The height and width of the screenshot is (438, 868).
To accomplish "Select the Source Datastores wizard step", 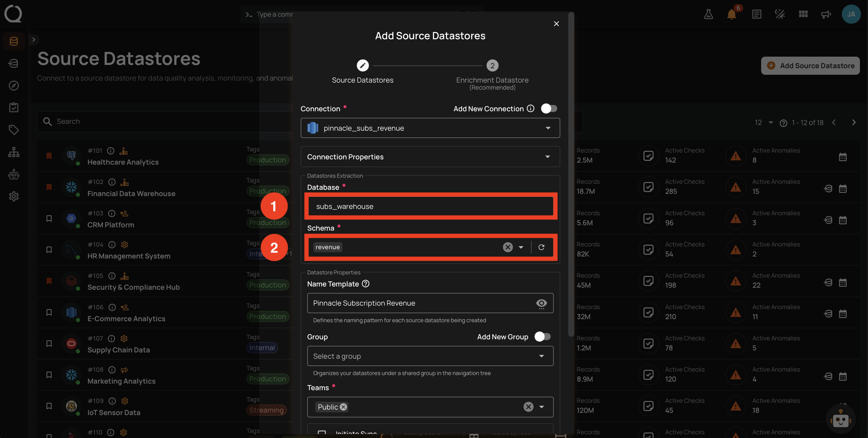I will (x=363, y=72).
